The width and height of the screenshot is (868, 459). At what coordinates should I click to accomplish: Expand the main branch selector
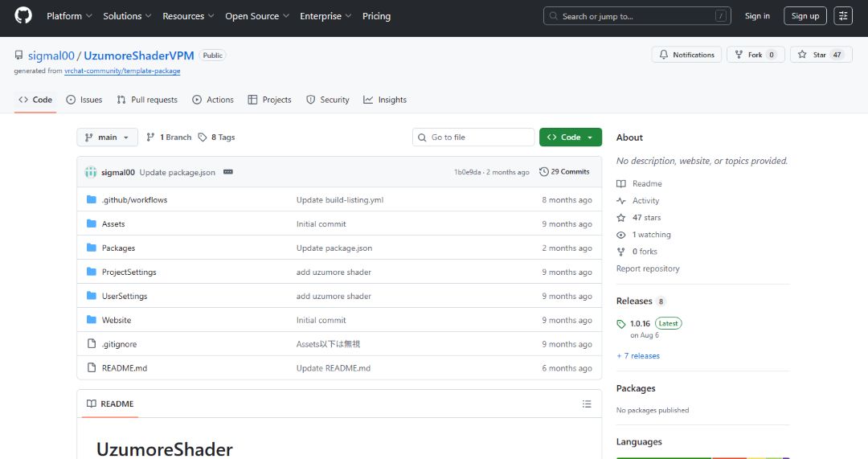[x=107, y=137]
